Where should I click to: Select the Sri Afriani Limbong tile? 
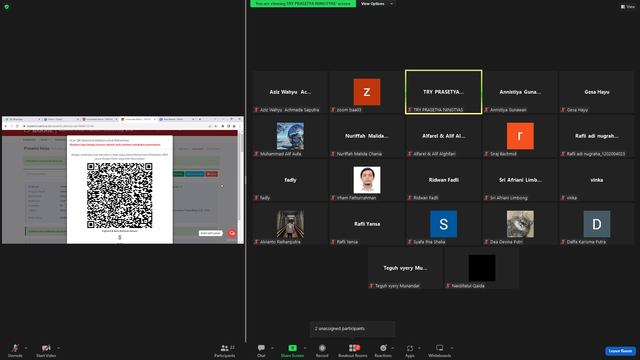click(520, 180)
